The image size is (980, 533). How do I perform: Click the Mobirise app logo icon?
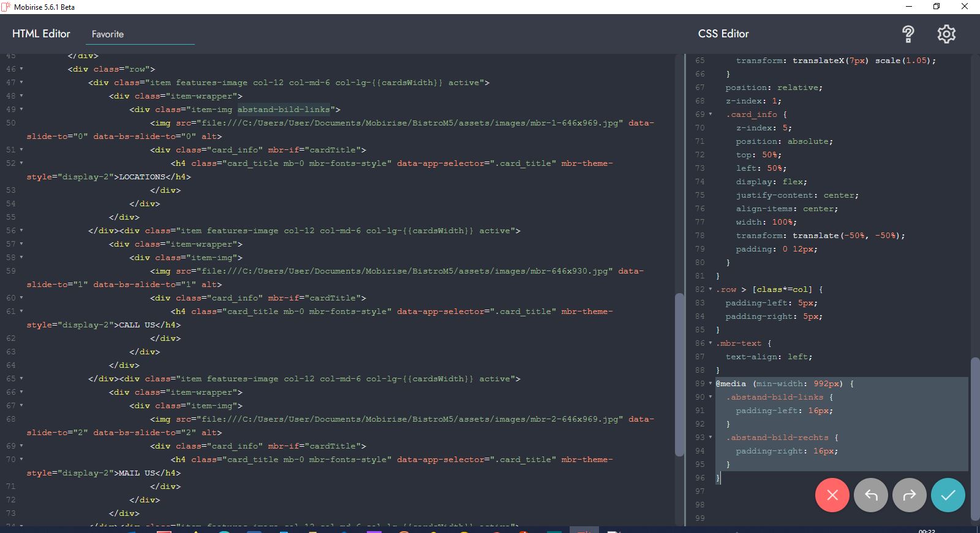click(6, 7)
